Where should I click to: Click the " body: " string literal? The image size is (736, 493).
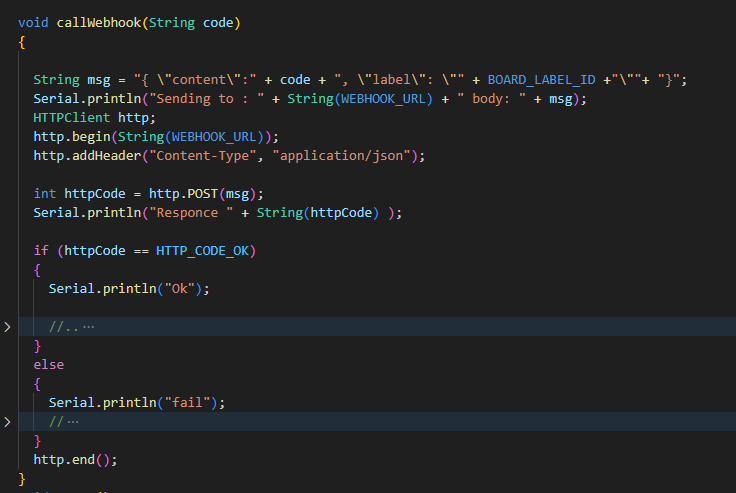coord(491,99)
